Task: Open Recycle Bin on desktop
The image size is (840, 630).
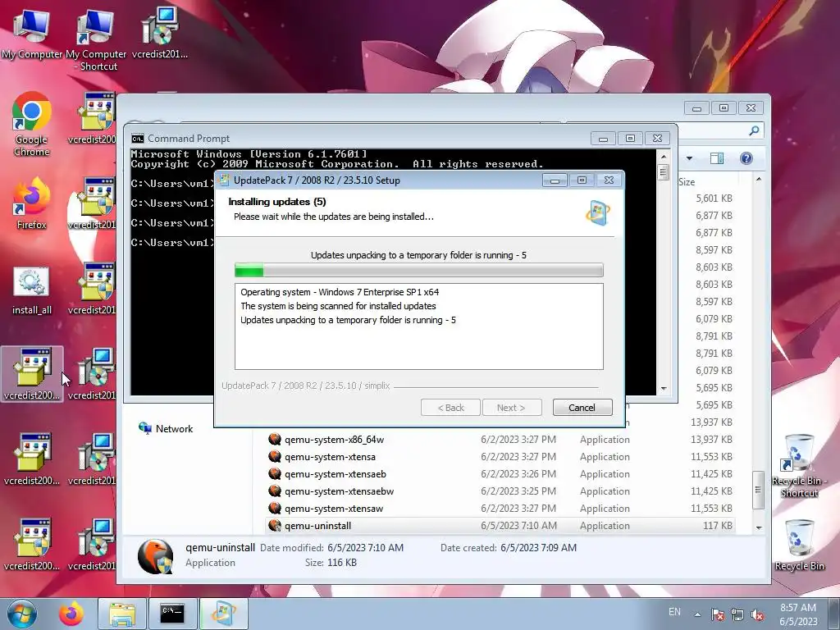Action: point(799,546)
